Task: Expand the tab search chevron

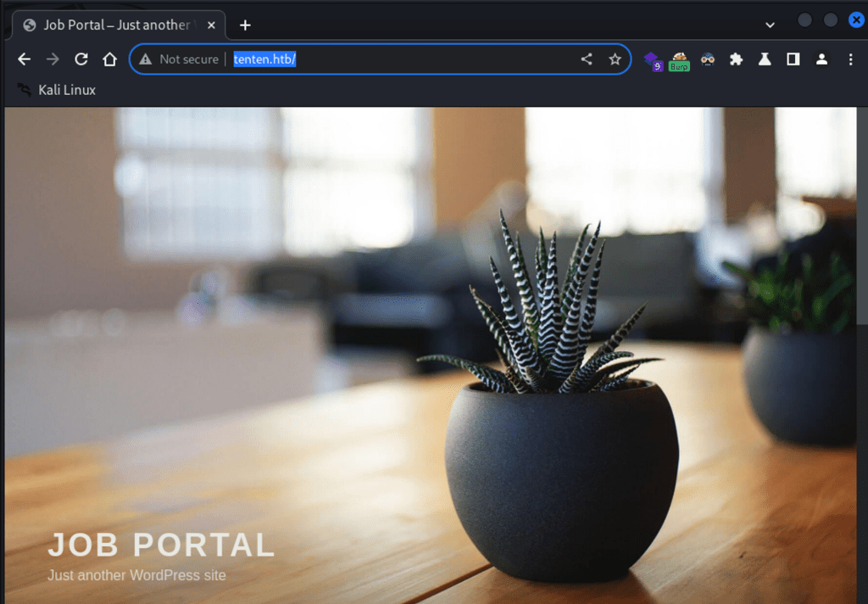Action: 770,25
